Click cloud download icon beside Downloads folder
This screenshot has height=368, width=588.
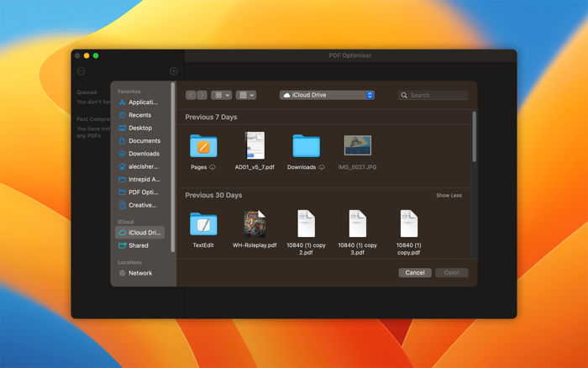click(322, 167)
